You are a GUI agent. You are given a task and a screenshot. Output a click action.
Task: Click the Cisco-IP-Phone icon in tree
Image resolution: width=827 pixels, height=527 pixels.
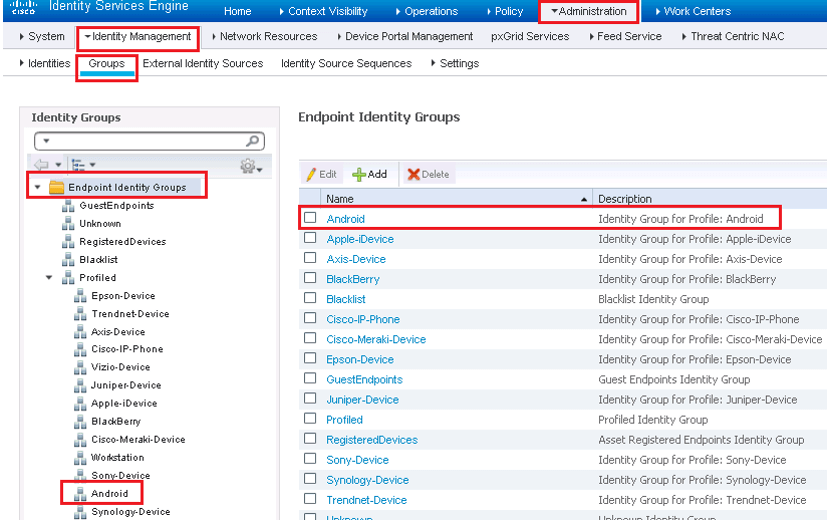[80, 349]
